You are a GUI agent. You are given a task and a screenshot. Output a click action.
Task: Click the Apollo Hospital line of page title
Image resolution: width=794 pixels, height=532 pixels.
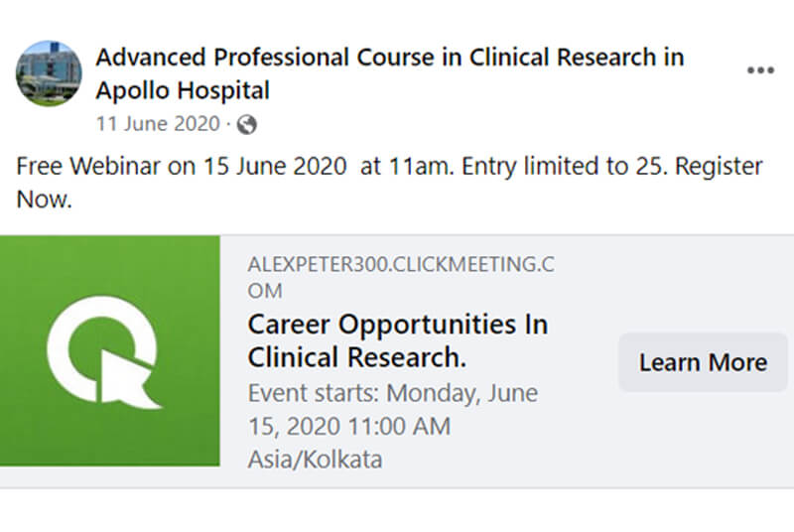pos(183,90)
